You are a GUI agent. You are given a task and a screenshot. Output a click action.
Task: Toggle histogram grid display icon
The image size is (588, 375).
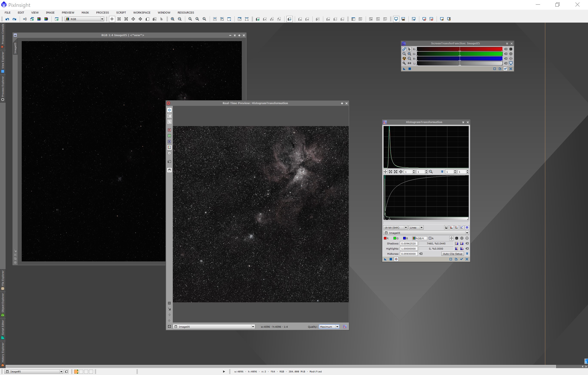click(x=467, y=228)
